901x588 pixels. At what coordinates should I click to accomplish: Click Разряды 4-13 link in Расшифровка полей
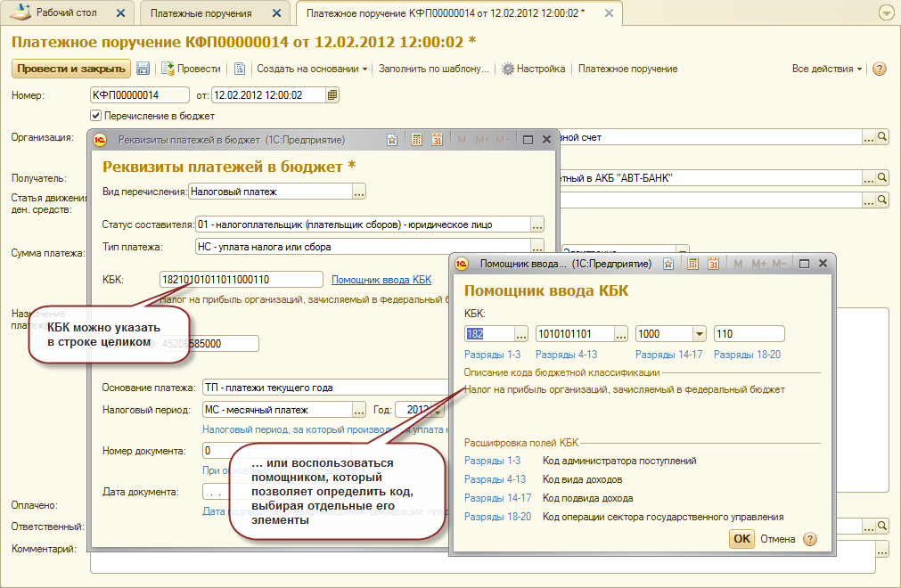pyautogui.click(x=495, y=479)
